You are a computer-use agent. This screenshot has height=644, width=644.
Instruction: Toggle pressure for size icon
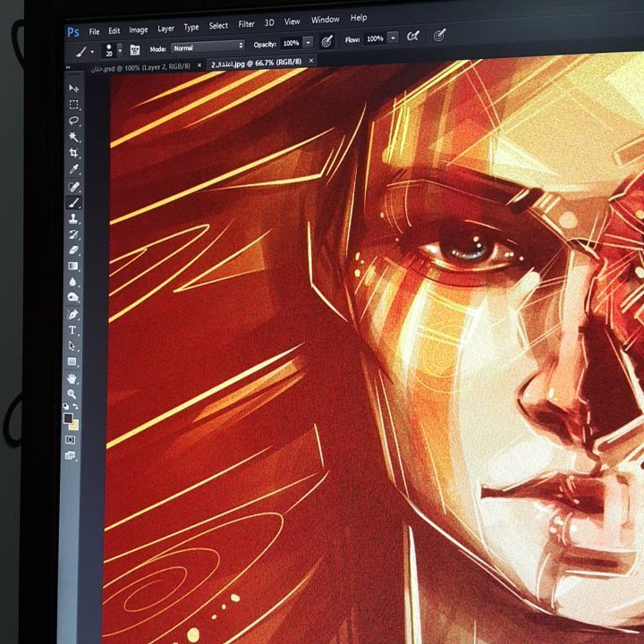(439, 35)
